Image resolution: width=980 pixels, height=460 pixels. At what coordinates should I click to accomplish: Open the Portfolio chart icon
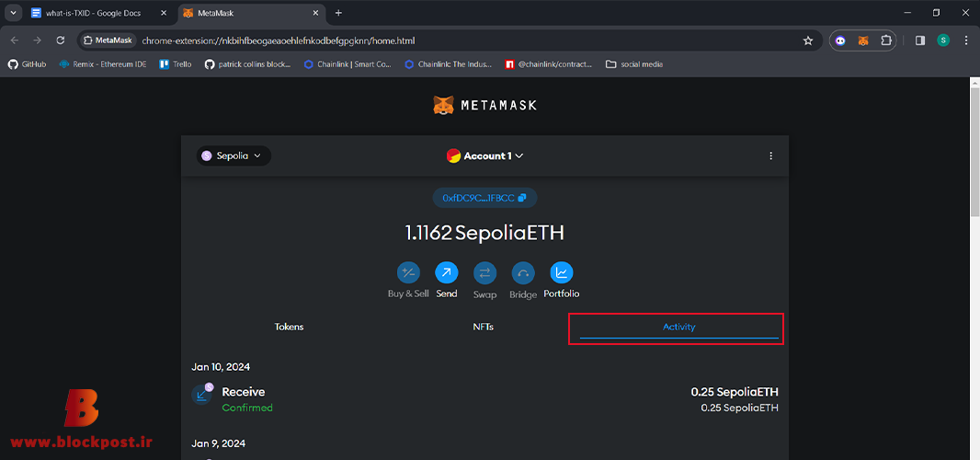click(x=562, y=273)
